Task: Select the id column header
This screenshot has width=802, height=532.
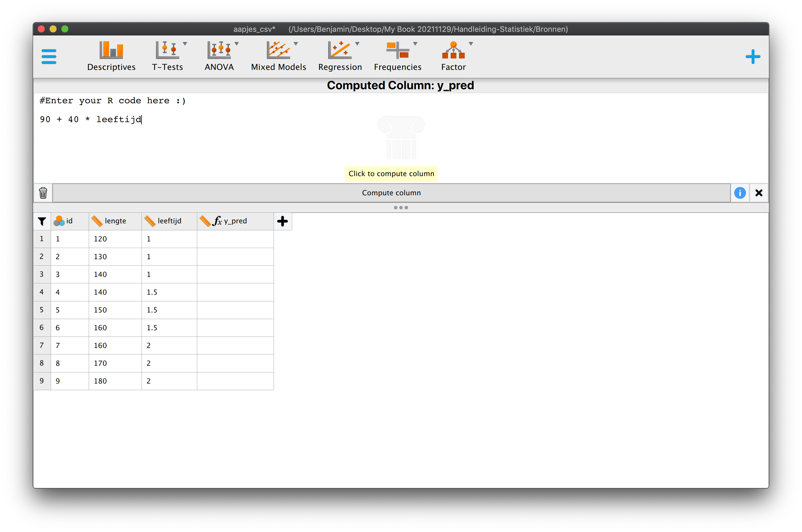Action: pos(70,221)
